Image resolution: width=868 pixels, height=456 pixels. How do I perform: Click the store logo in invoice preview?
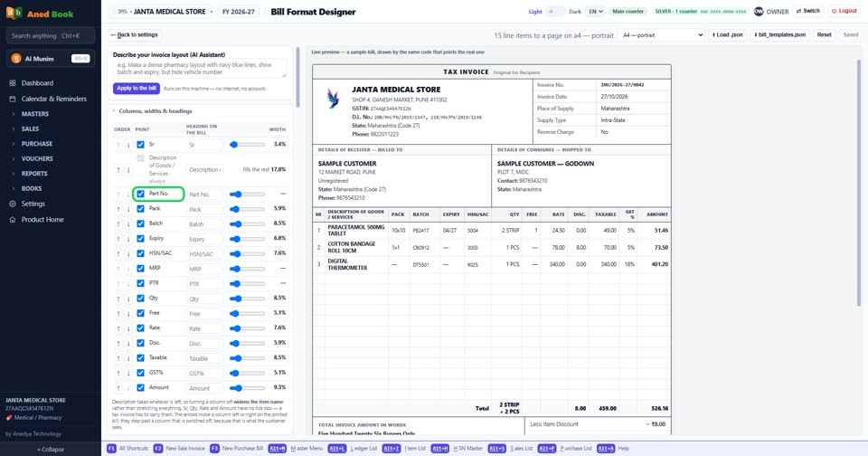tap(333, 98)
